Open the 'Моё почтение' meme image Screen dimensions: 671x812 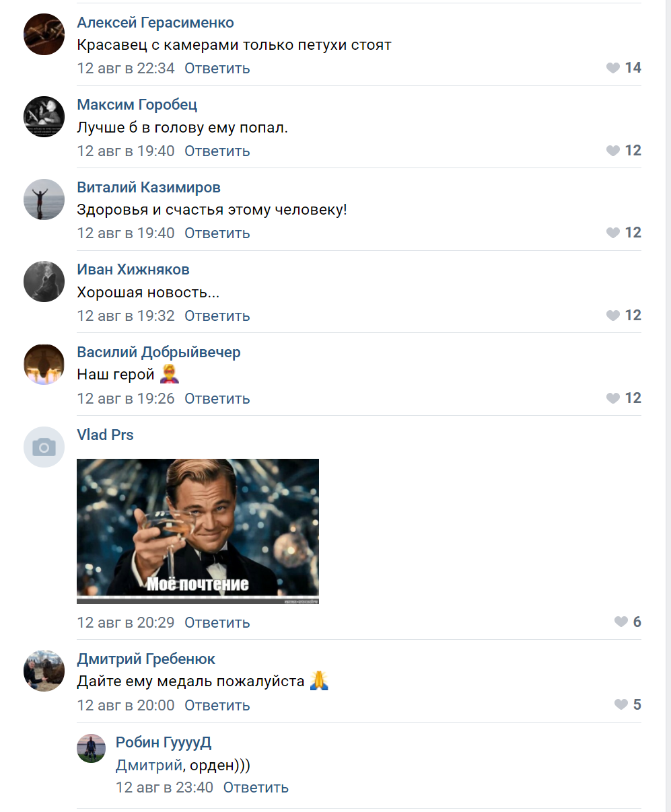click(x=198, y=531)
